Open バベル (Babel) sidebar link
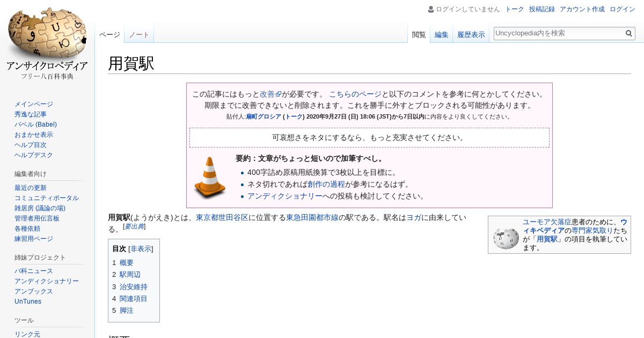Viewport: 644px width, 338px height. click(x=35, y=124)
